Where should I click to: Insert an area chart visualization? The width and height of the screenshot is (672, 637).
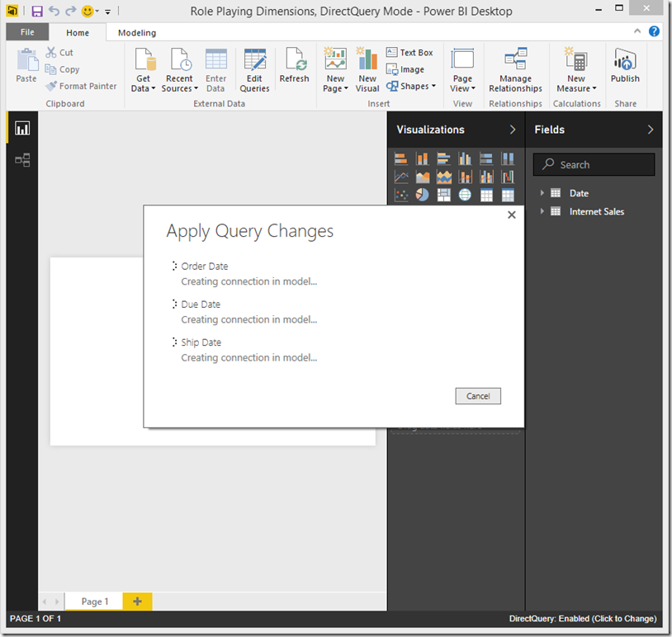tap(422, 177)
